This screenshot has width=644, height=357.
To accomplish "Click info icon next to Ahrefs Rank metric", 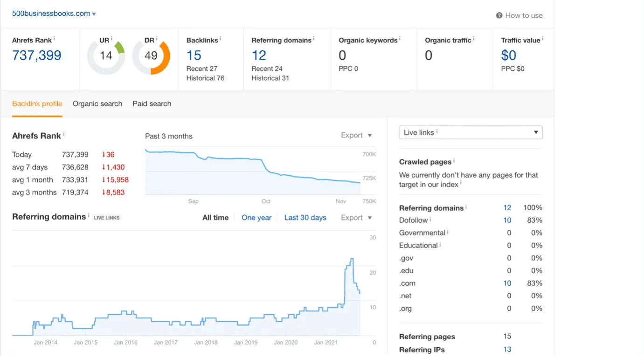I will [54, 39].
